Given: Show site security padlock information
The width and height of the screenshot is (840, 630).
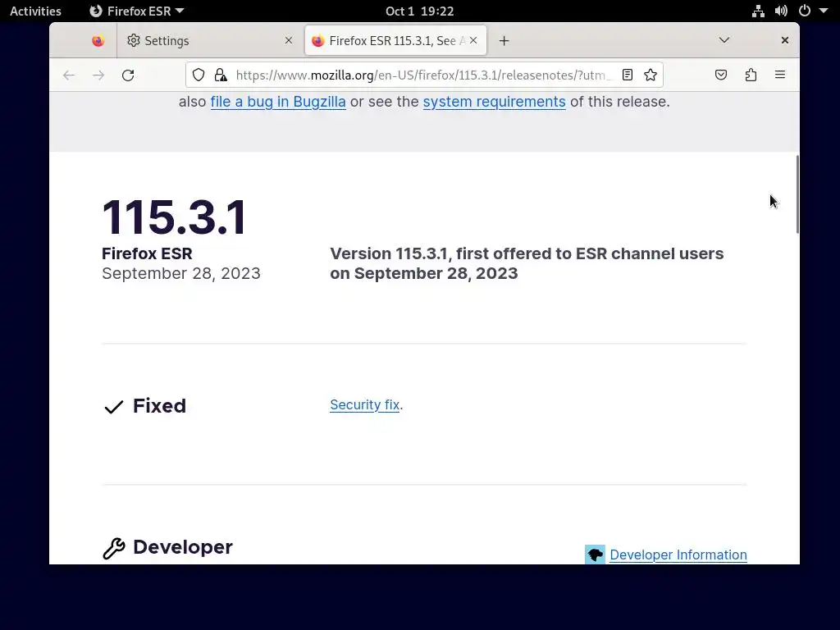Looking at the screenshot, I should click(x=221, y=75).
